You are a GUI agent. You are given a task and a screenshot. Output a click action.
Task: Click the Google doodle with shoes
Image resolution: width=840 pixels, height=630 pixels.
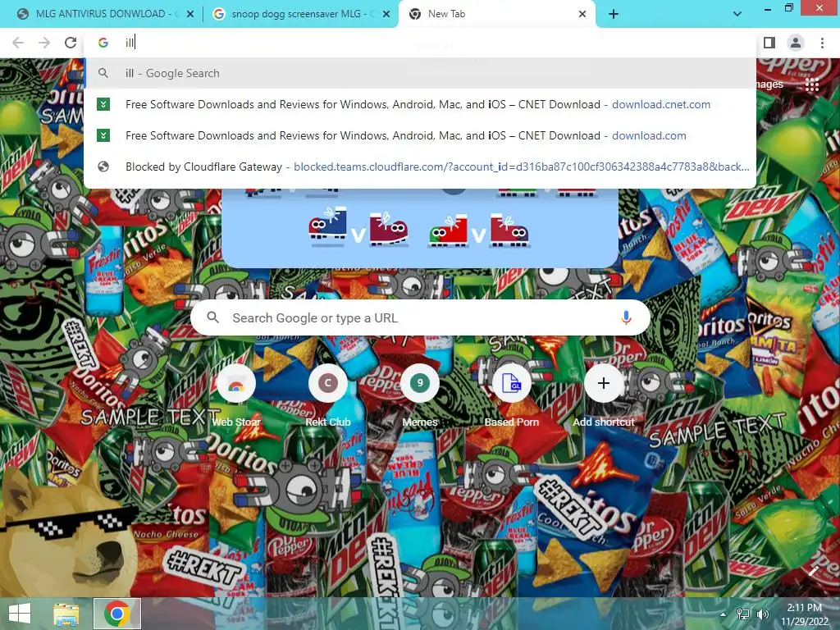tap(420, 228)
